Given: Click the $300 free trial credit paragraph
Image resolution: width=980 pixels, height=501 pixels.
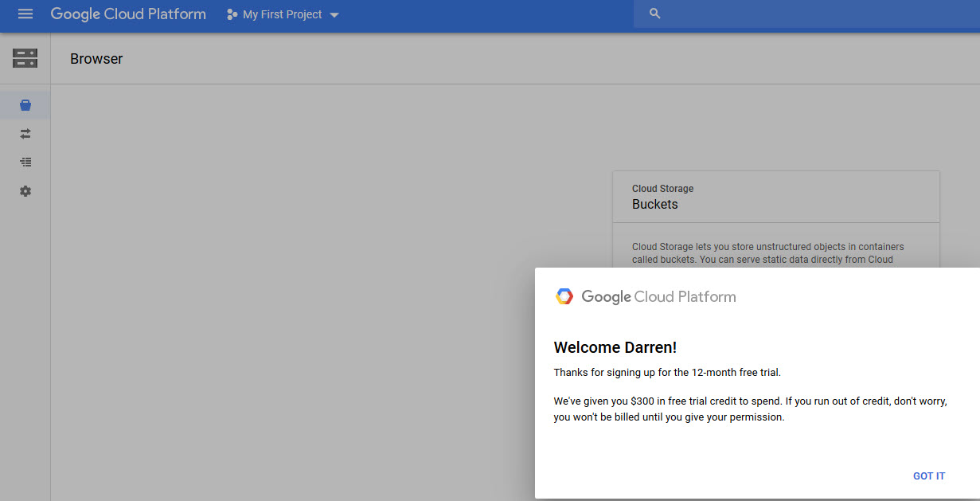Looking at the screenshot, I should 750,409.
